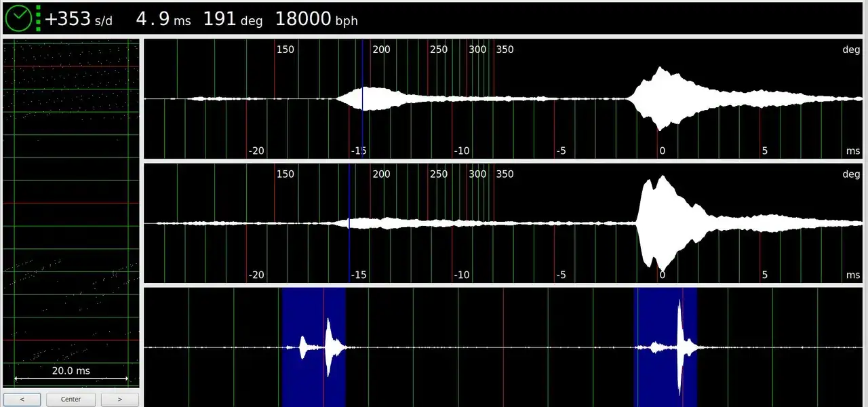Click the blue marker in middle waveform
The image size is (868, 407).
349,223
